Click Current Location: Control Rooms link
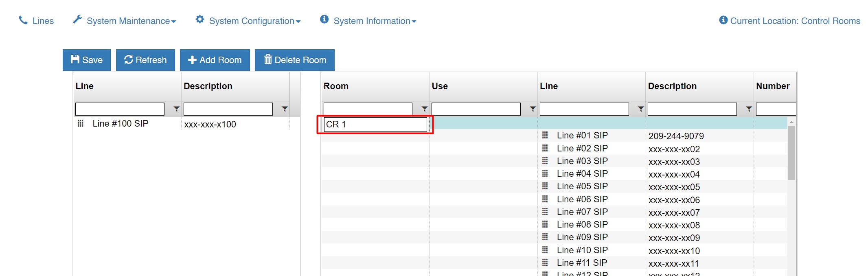Screen dimensions: 868x276 coord(790,21)
